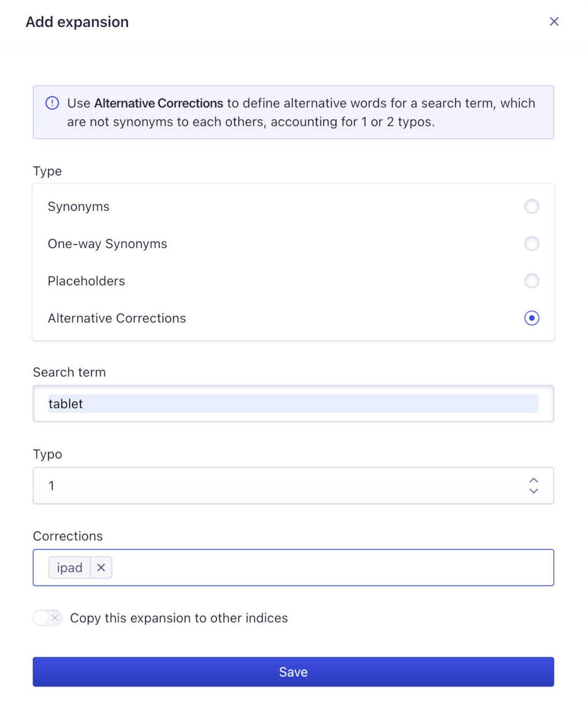Open the Typo number selector
588x721 pixels.
click(x=293, y=485)
